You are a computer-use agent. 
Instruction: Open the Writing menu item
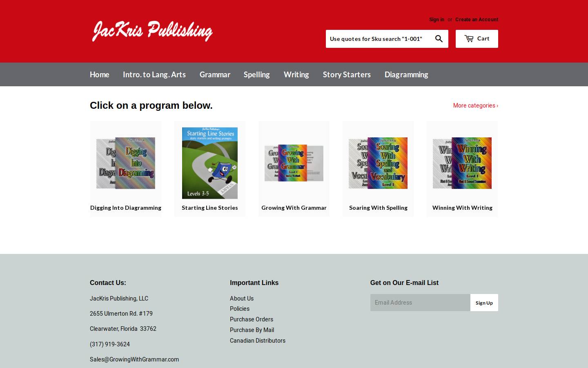click(x=296, y=74)
